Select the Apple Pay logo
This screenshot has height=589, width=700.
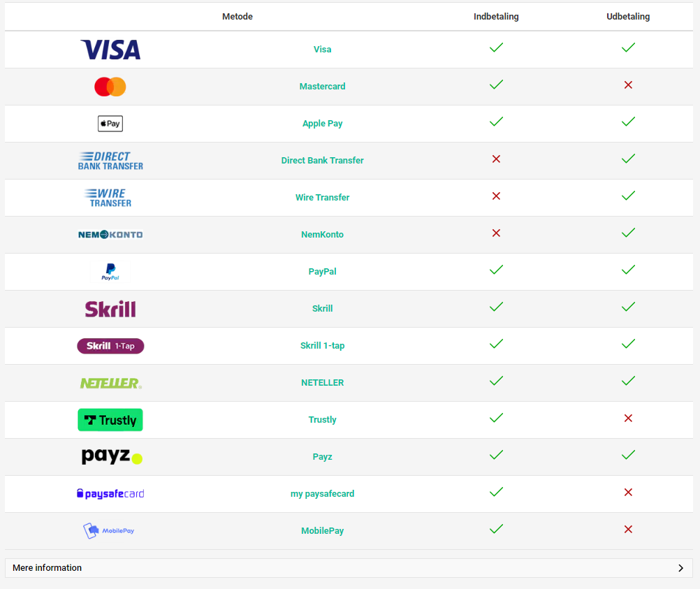click(x=110, y=124)
